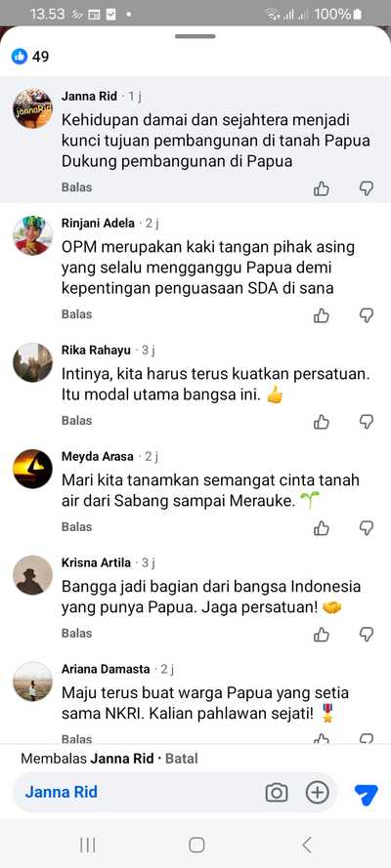Dislike Janna Rid's comment with thumbs down
The width and height of the screenshot is (391, 868).
click(367, 188)
